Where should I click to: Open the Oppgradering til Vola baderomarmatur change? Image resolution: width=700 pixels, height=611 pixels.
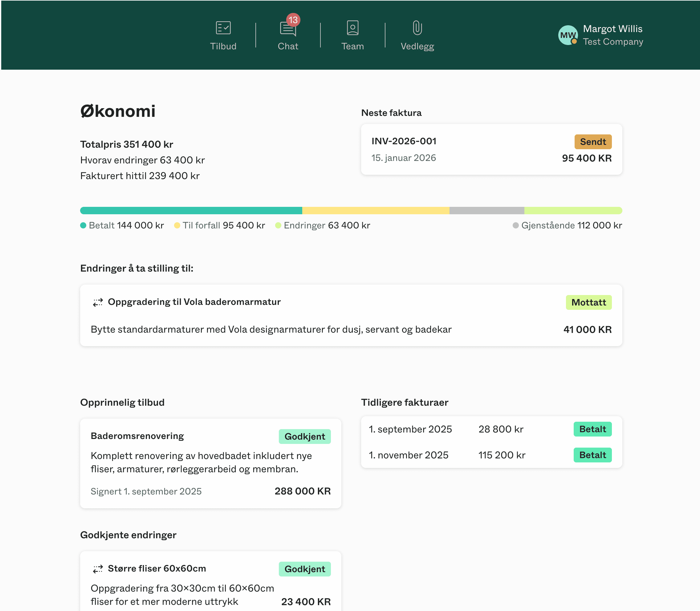194,302
